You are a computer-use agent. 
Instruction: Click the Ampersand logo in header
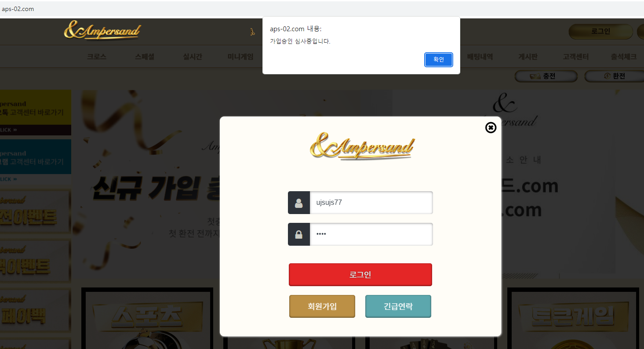point(102,30)
